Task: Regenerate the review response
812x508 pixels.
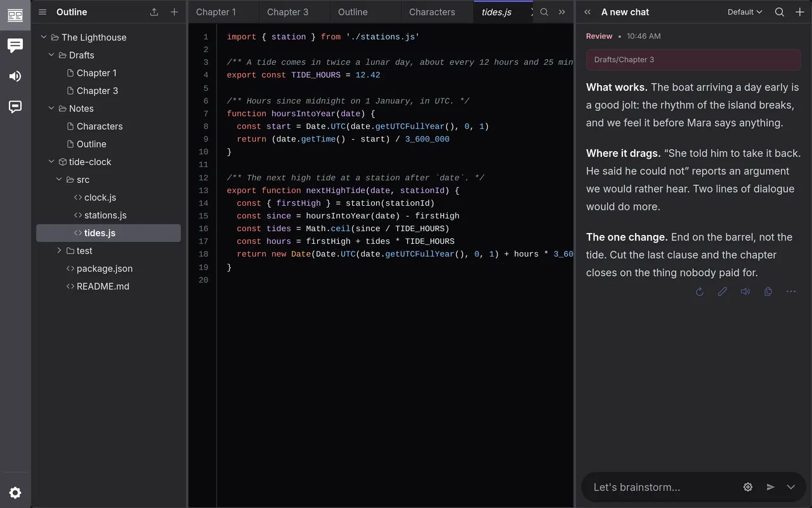Action: [700, 291]
